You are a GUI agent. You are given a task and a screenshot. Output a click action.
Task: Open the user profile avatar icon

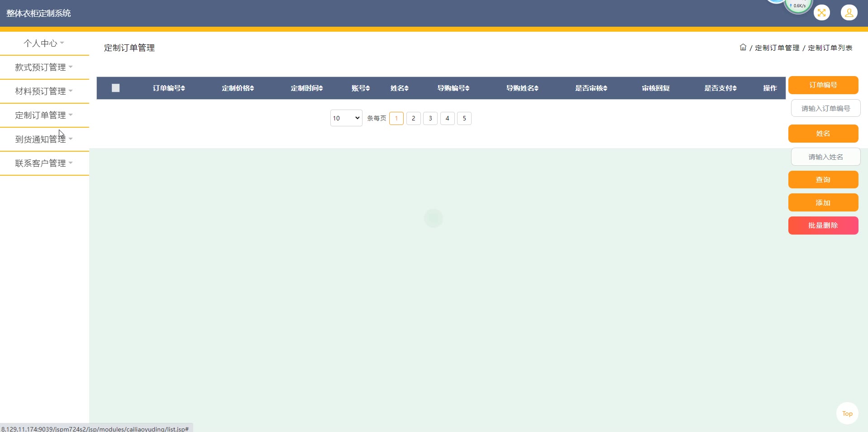pyautogui.click(x=849, y=13)
